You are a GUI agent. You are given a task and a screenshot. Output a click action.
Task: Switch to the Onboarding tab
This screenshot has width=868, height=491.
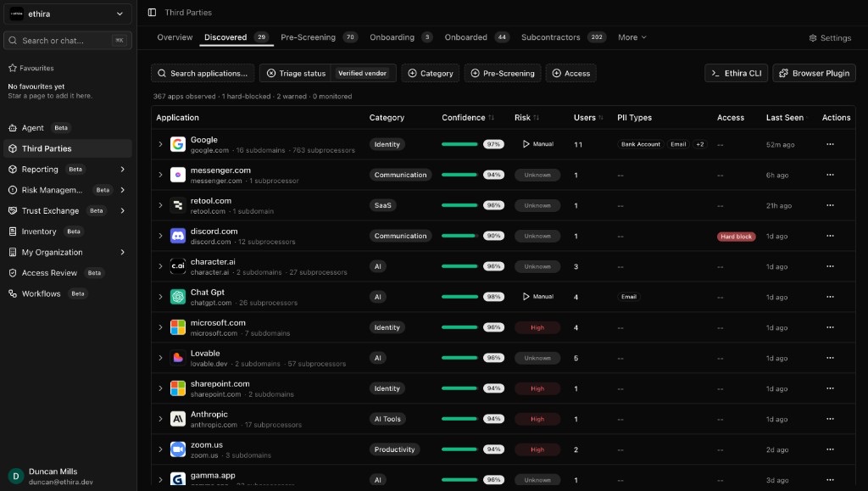tap(401, 37)
